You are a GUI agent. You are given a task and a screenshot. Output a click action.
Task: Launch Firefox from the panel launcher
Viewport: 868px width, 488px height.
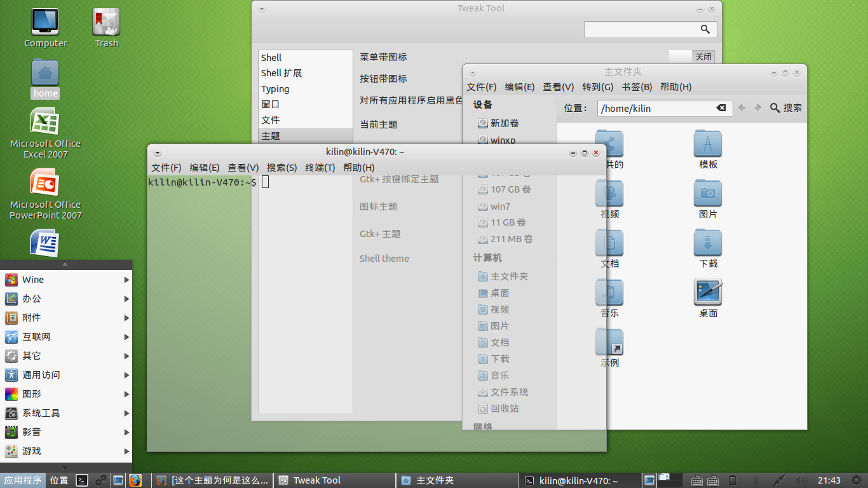pos(135,480)
